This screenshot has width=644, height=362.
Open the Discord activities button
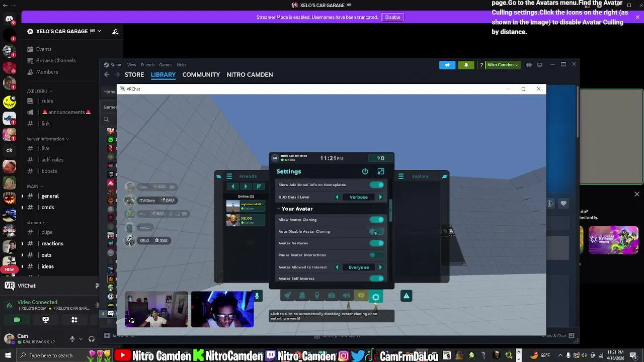[74, 320]
